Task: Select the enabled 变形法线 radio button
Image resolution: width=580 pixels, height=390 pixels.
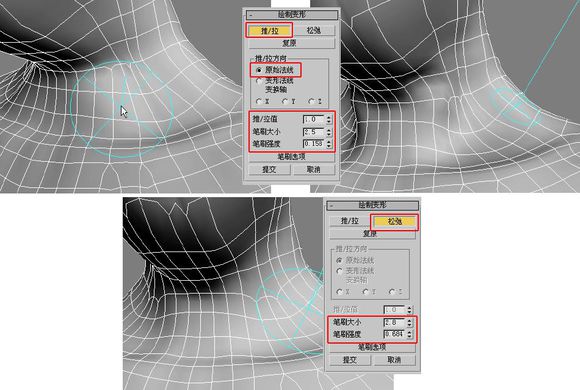Action: pos(259,80)
